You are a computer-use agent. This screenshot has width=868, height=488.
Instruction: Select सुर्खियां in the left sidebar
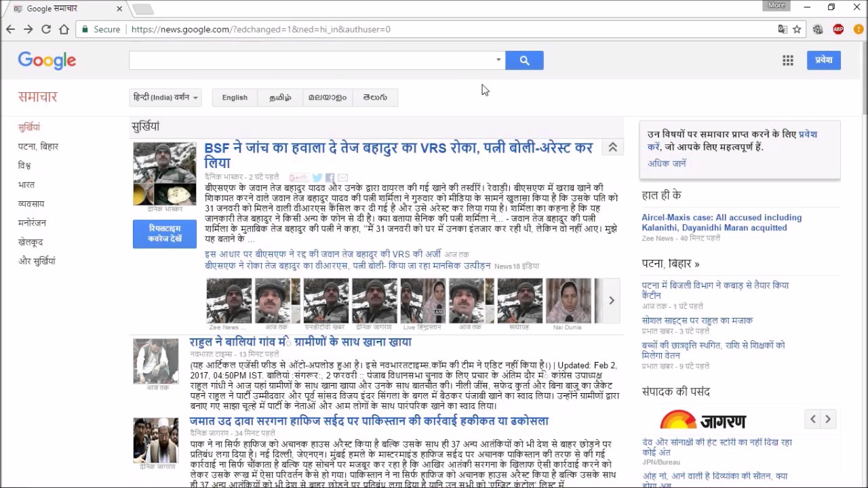pos(29,127)
